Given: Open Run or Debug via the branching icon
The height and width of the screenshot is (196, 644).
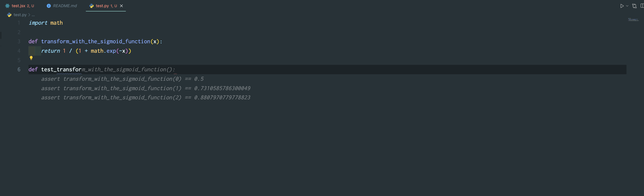Looking at the screenshot, I should tap(634, 6).
